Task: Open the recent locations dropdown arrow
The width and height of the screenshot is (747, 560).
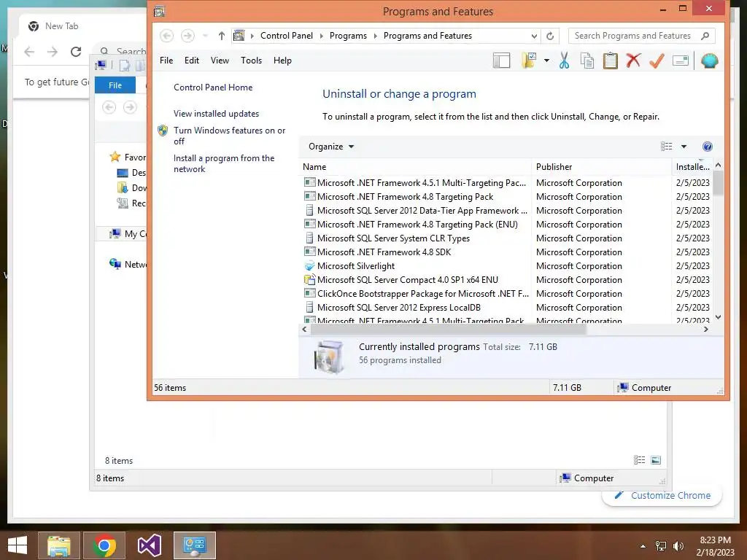Action: pyautogui.click(x=205, y=36)
